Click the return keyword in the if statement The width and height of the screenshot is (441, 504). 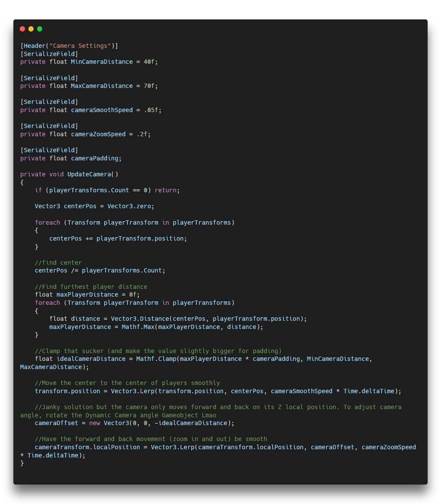[x=165, y=190]
